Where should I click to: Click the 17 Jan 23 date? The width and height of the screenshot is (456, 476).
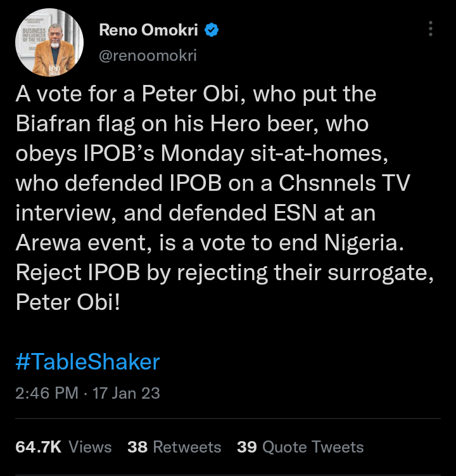point(126,393)
